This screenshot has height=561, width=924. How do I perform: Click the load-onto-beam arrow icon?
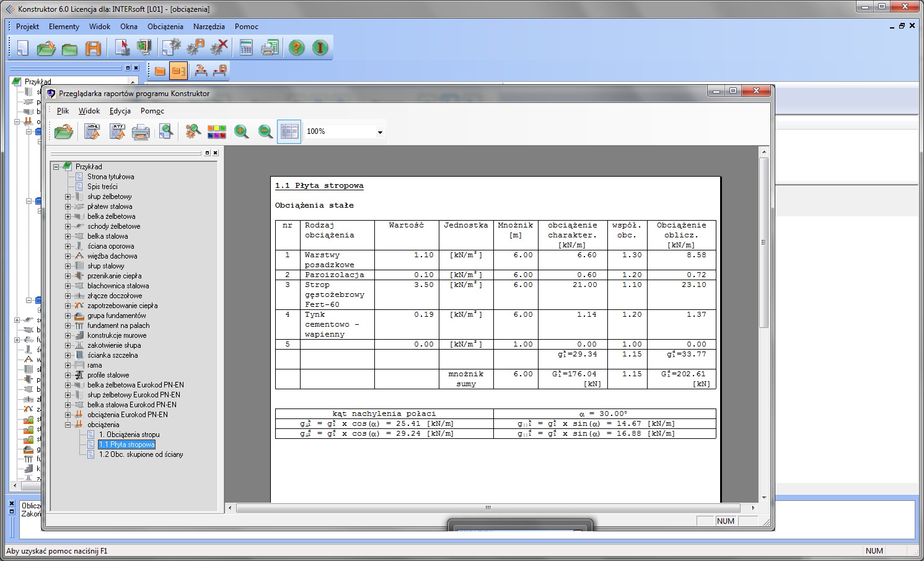point(201,71)
